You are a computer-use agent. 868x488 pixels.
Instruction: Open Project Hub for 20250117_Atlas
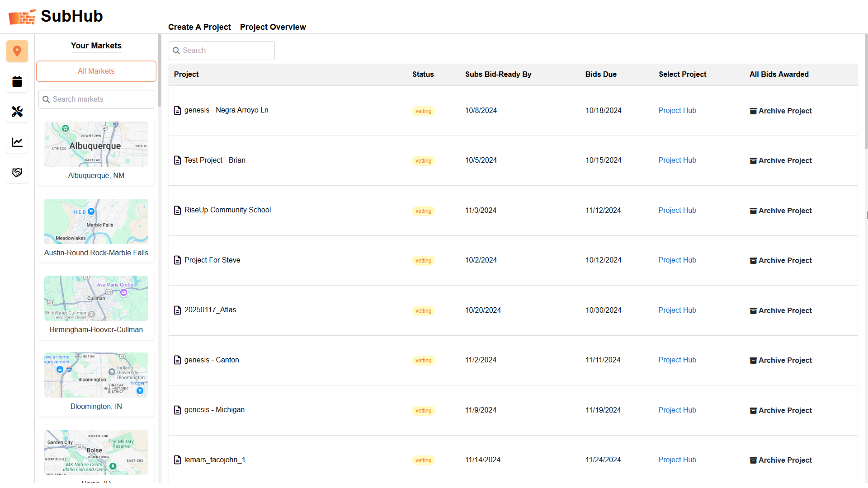point(677,310)
